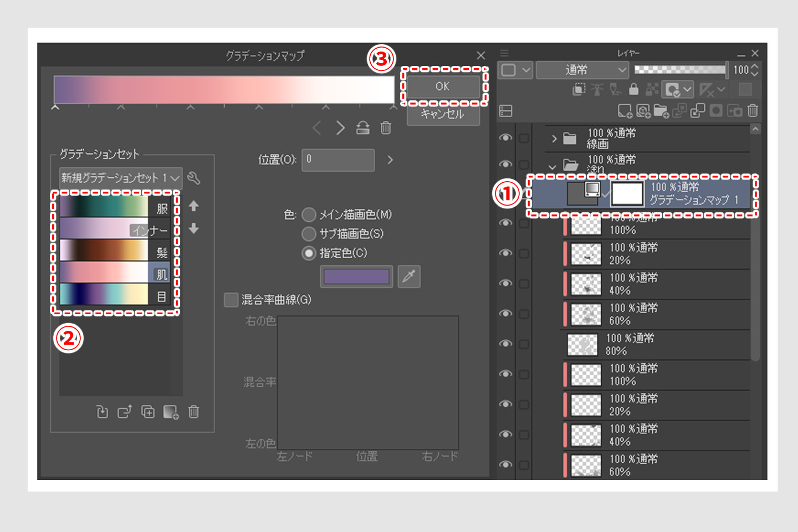Click the duplicate gradient icon under the list
The image size is (798, 532).
[148, 412]
